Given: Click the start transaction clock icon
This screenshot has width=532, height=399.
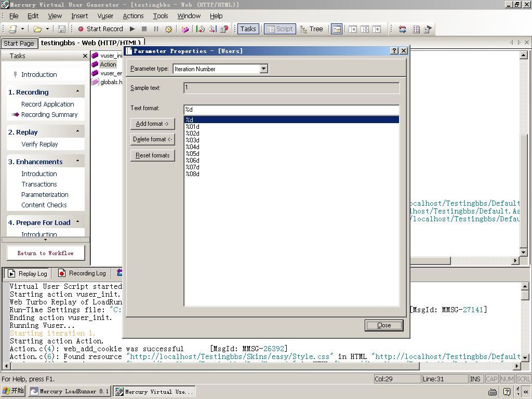Looking at the screenshot, I should click(201, 29).
